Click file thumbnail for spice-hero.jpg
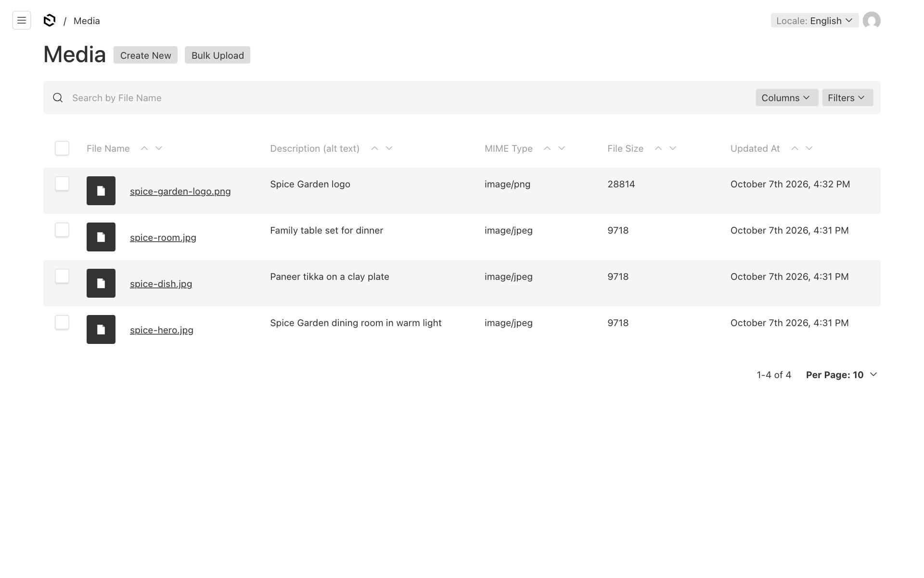The height and width of the screenshot is (578, 924). pyautogui.click(x=101, y=329)
